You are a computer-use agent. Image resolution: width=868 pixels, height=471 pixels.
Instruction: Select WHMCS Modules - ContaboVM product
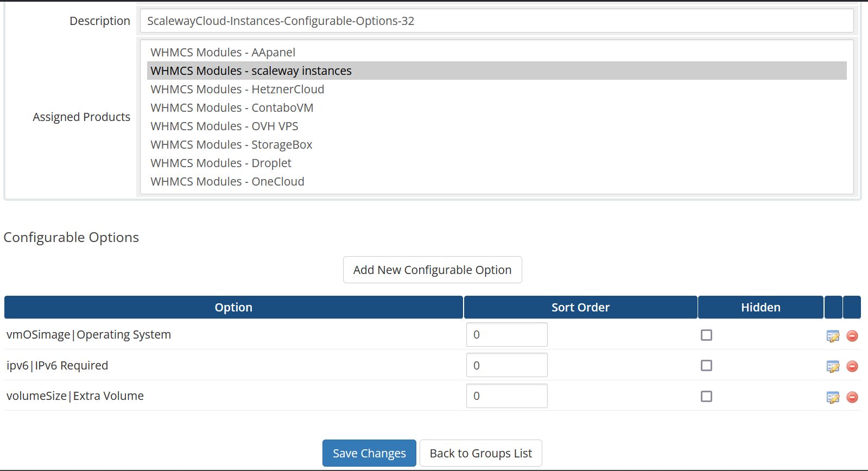pyautogui.click(x=497, y=107)
